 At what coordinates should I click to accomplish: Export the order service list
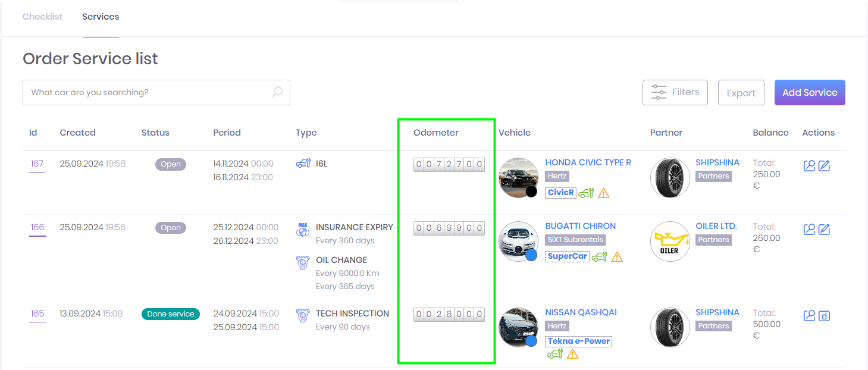741,93
